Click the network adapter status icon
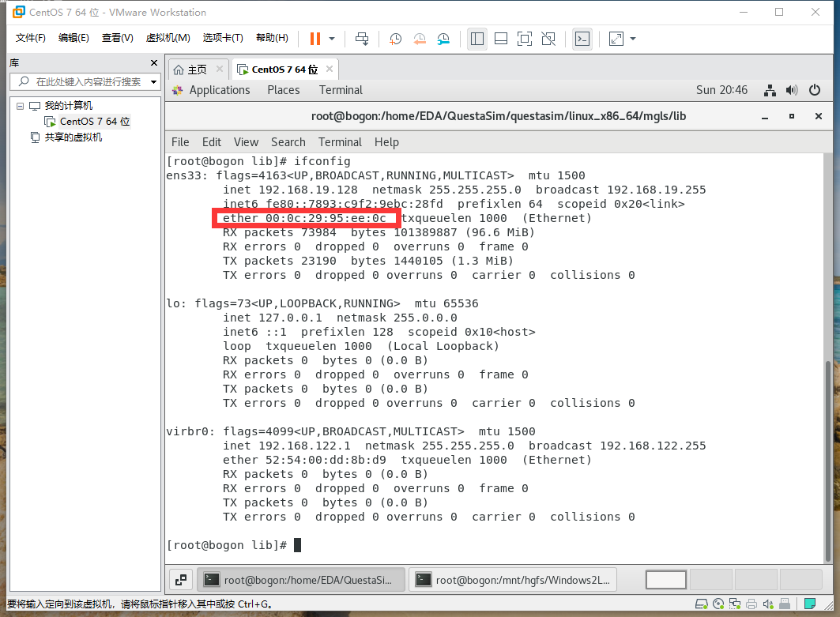Image resolution: width=840 pixels, height=617 pixels. pos(735,604)
